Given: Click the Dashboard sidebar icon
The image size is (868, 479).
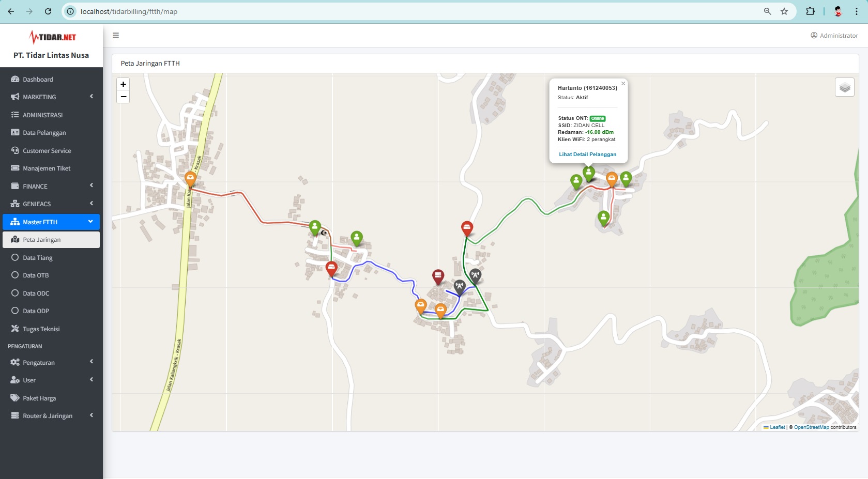Looking at the screenshot, I should (x=15, y=79).
